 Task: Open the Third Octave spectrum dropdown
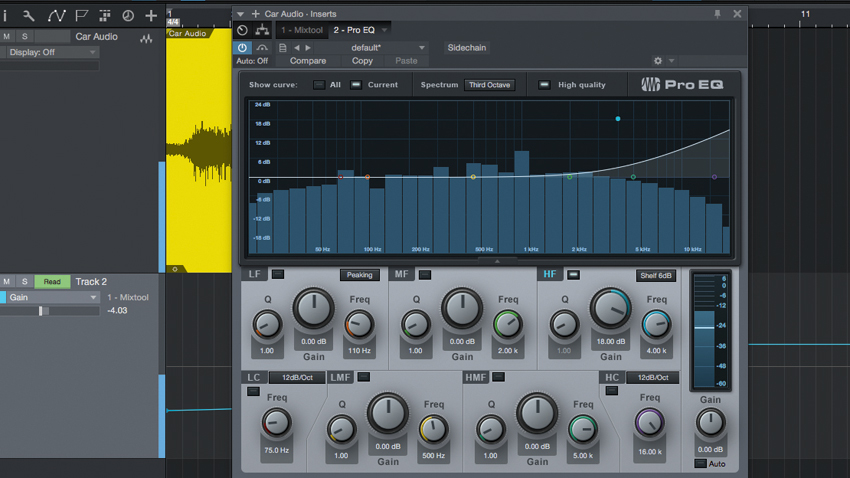point(490,85)
